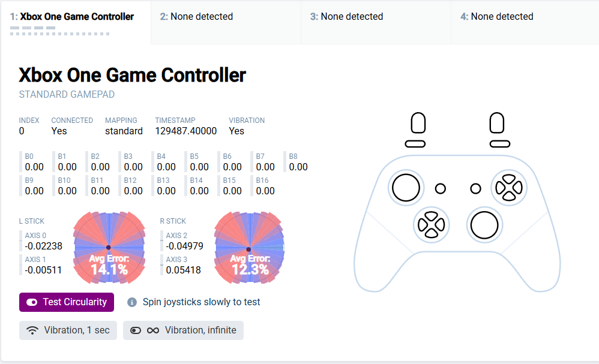
Task: Switch to gamepad slot 4 tab
Action: coord(525,22)
